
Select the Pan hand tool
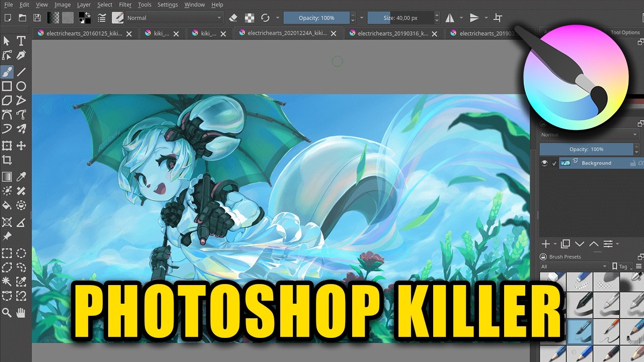[21, 313]
